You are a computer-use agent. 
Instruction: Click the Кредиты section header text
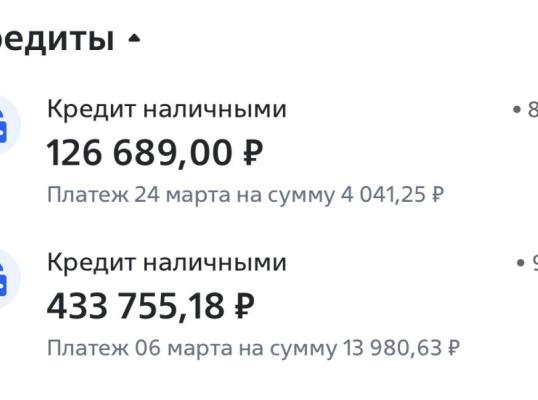coord(57,39)
